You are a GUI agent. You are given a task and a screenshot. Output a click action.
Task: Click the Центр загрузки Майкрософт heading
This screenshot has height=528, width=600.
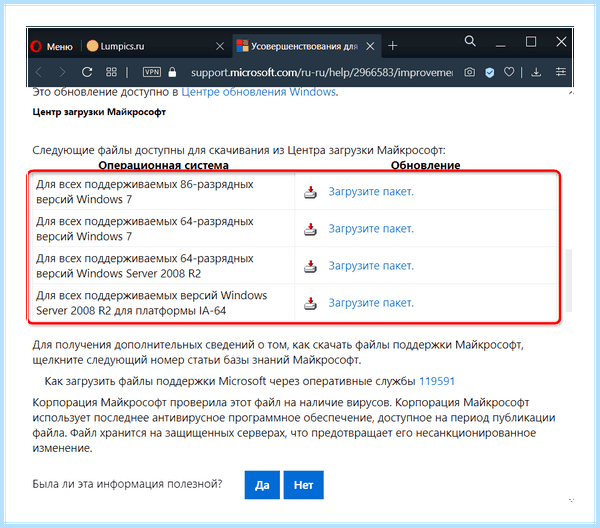99,112
